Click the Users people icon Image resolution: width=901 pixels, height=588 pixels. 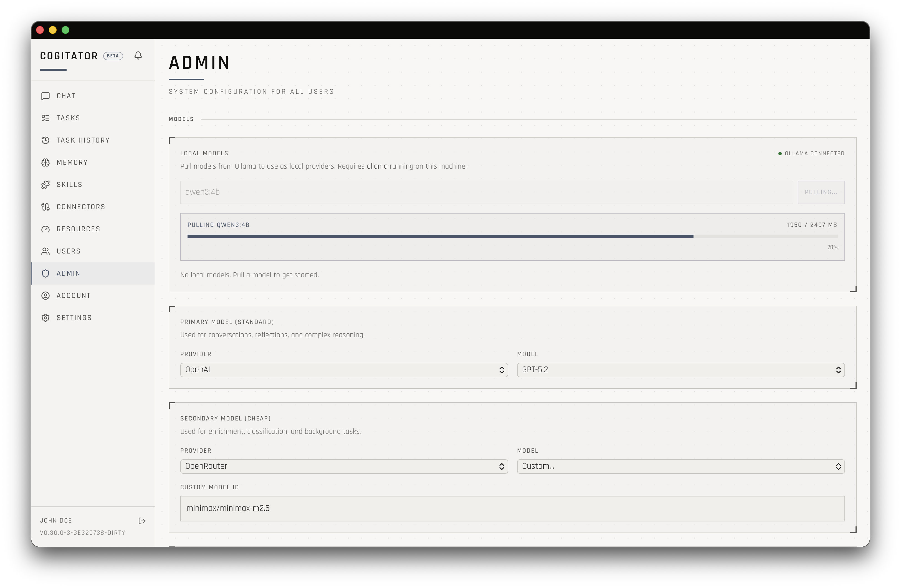(45, 251)
